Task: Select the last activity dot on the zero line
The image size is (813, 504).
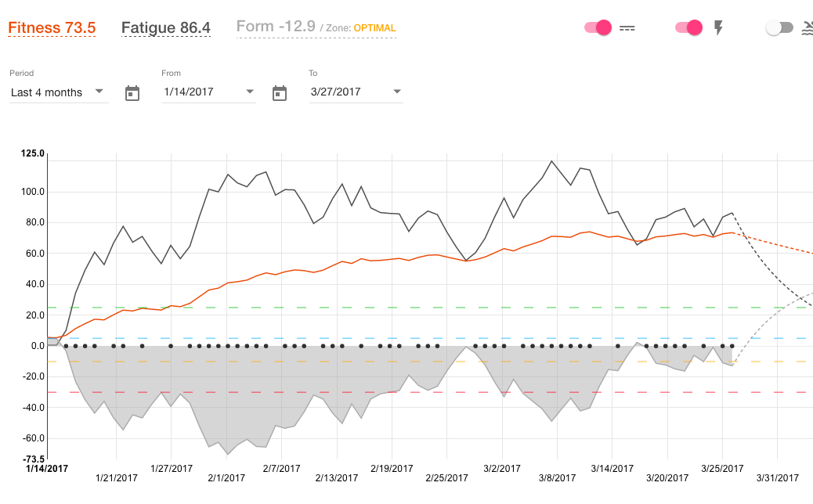Action: (x=732, y=346)
